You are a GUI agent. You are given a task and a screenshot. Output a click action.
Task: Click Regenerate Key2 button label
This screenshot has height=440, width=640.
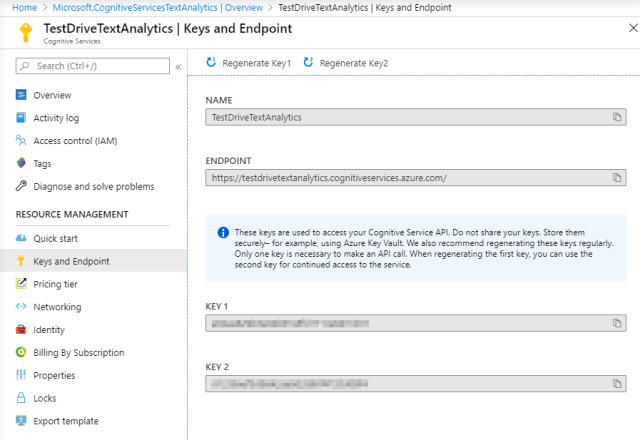click(353, 63)
